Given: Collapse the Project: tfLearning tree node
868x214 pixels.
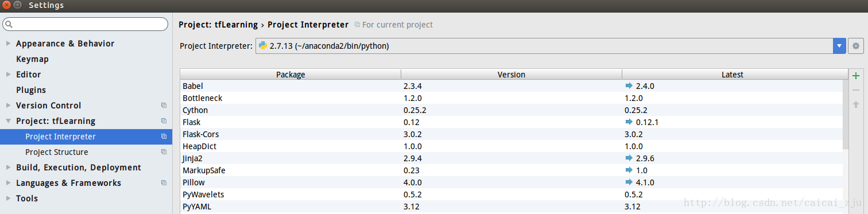Looking at the screenshot, I should tap(8, 121).
